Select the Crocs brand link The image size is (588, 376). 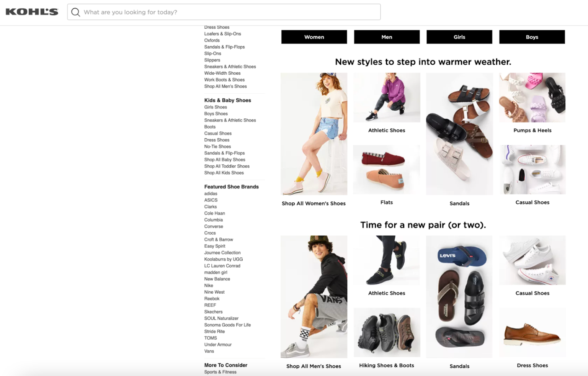tap(210, 233)
